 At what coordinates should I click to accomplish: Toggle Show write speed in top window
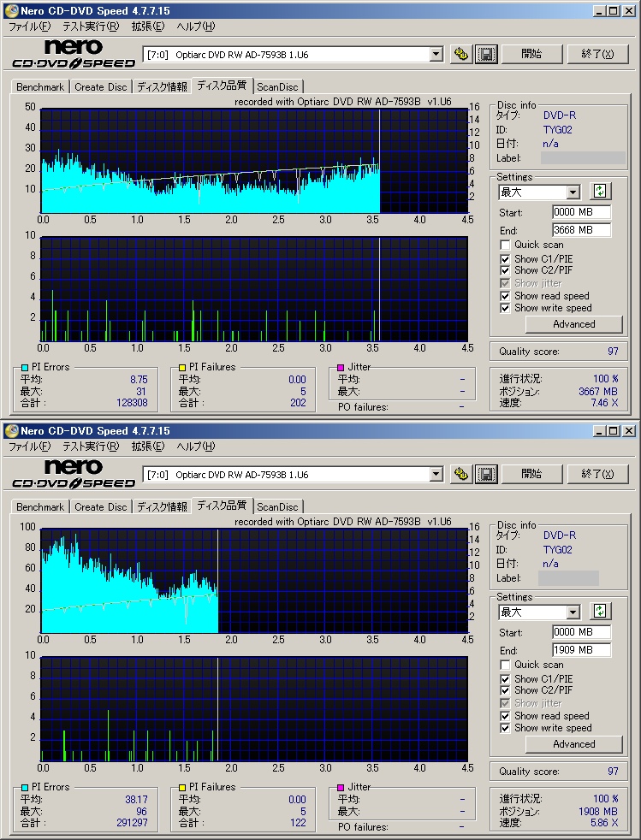click(505, 308)
